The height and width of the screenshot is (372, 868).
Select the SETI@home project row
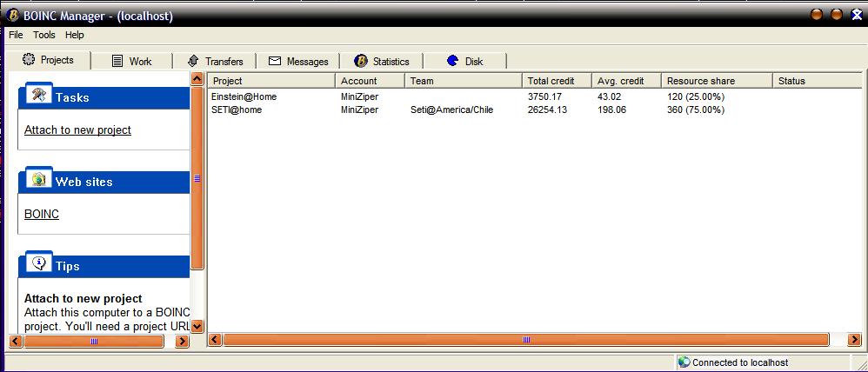tap(237, 110)
